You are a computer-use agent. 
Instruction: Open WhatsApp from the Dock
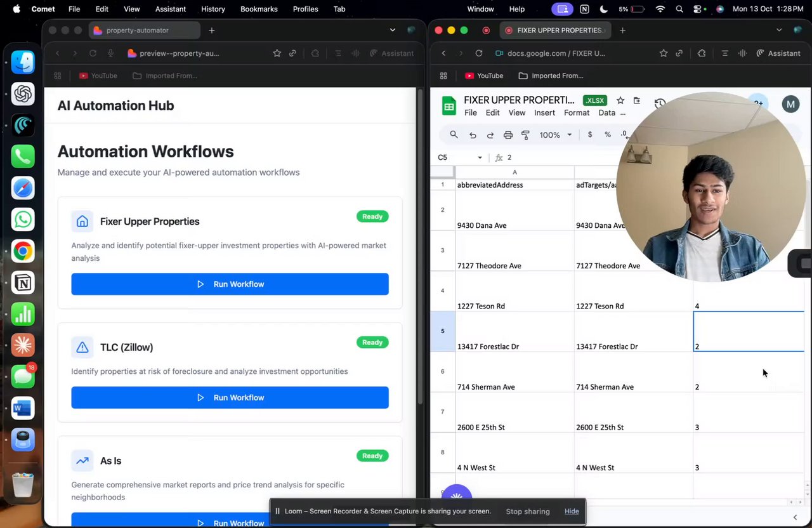point(23,220)
